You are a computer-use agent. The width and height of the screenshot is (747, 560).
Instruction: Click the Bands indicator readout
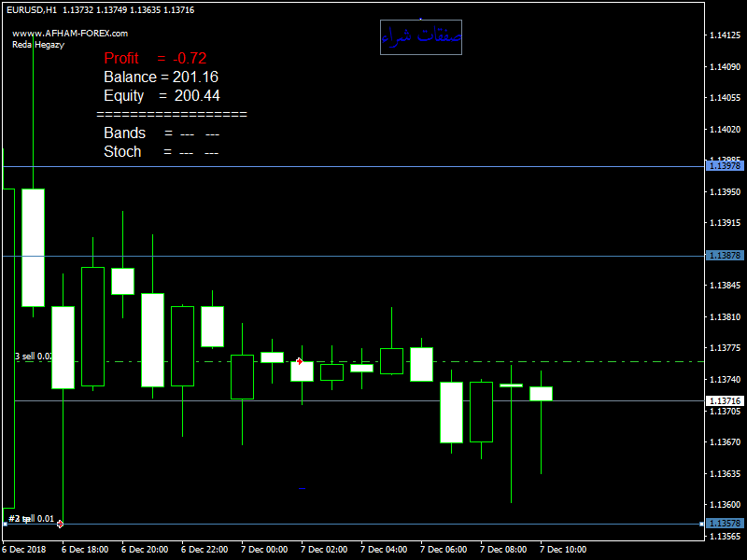(x=161, y=133)
